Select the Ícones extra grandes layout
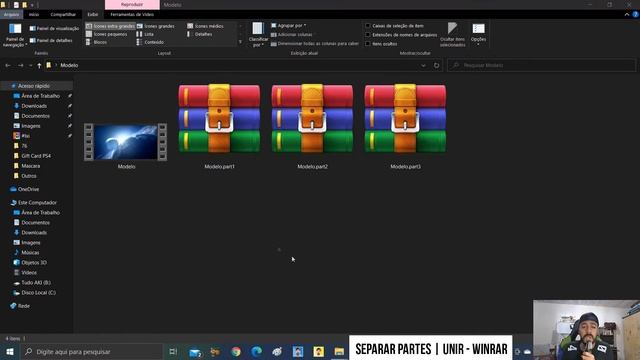640x360 pixels. [x=110, y=26]
